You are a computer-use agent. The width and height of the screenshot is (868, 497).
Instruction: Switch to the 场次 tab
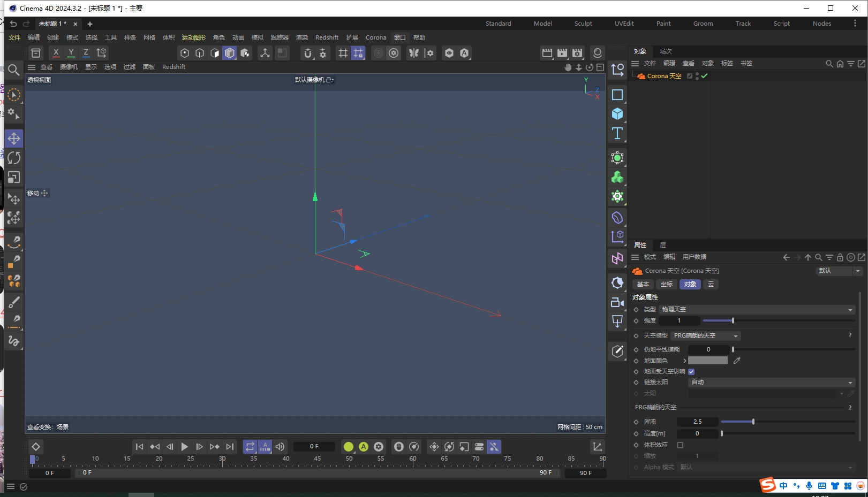tap(666, 51)
